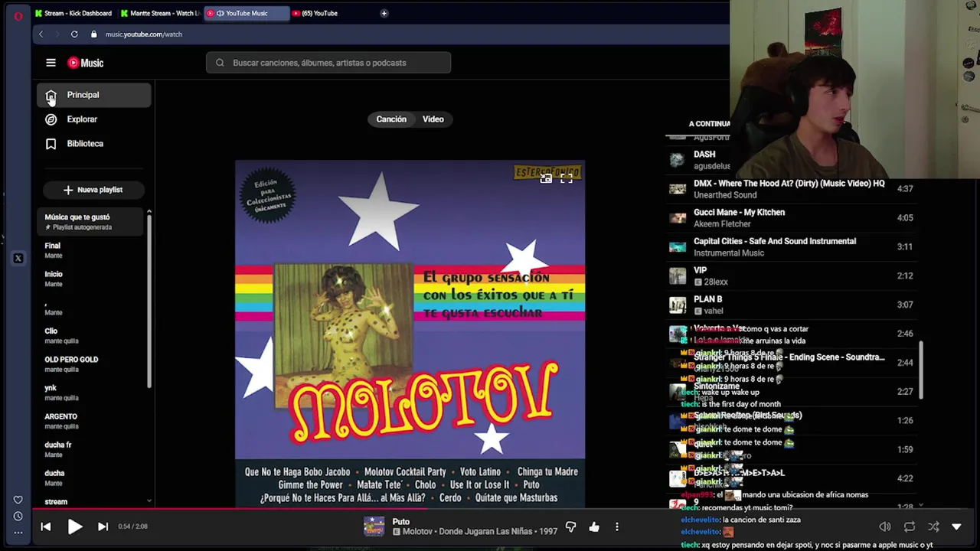Open the ynk playlist
This screenshot has width=980, height=551.
[90, 393]
